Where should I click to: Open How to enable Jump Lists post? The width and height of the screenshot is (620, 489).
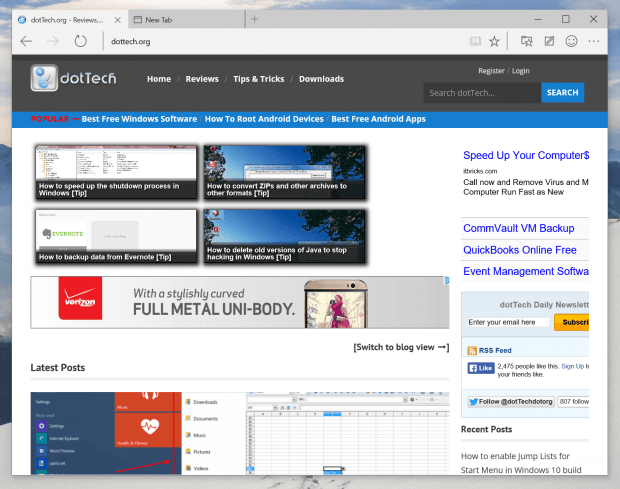521,463
